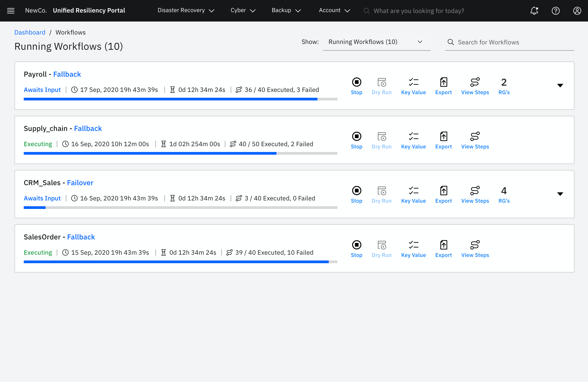Expand the Payroll workflow RG details arrow
Viewport: 588px width, 382px height.
point(560,86)
